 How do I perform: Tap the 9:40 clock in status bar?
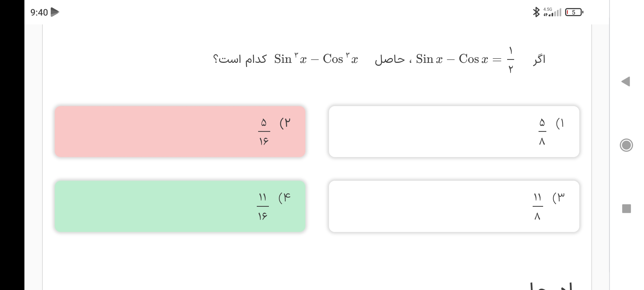pyautogui.click(x=39, y=12)
